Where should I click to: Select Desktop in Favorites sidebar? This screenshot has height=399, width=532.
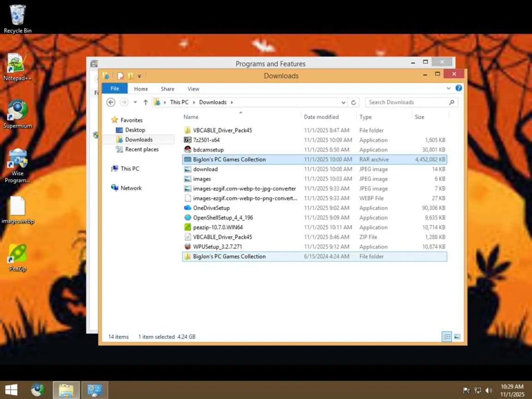tap(135, 130)
